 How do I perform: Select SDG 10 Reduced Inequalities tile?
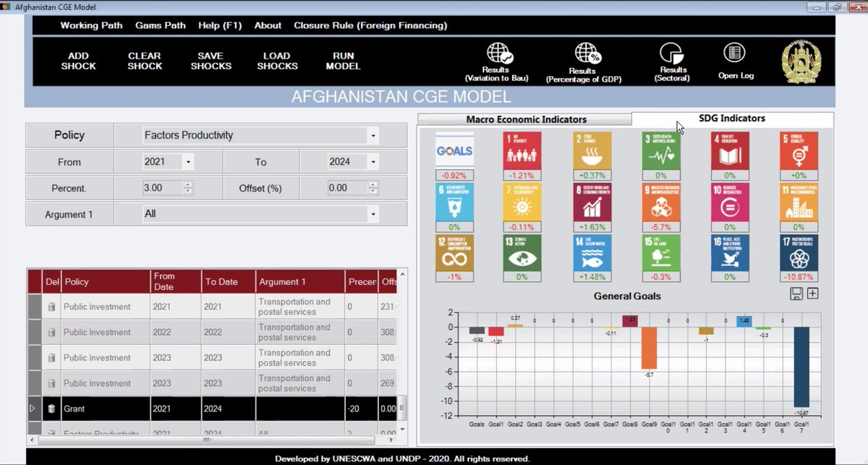click(730, 202)
